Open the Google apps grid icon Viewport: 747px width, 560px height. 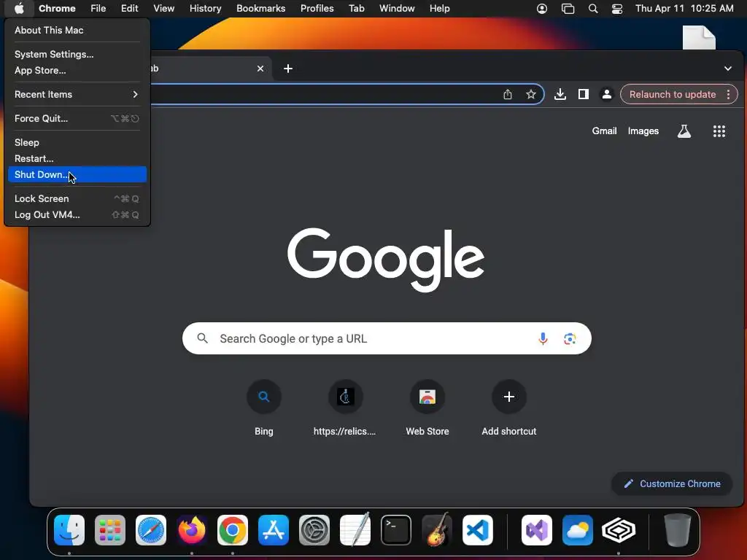pyautogui.click(x=719, y=131)
